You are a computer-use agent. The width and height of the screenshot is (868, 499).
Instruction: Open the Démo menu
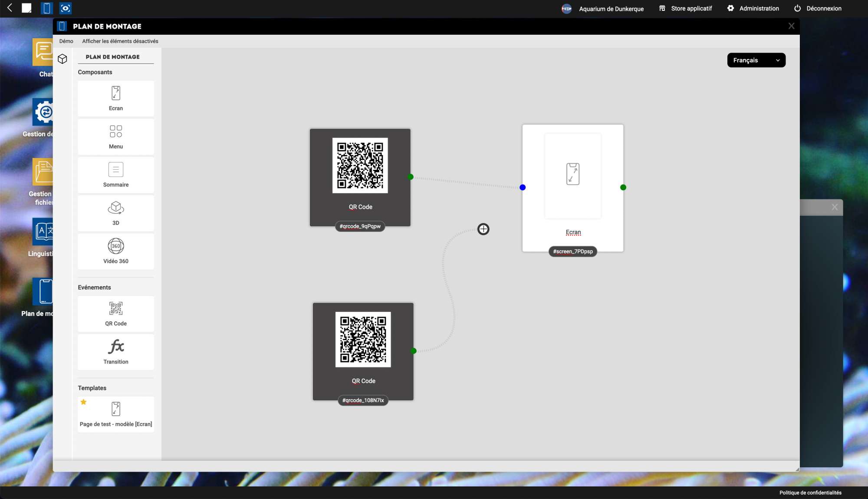click(x=66, y=41)
